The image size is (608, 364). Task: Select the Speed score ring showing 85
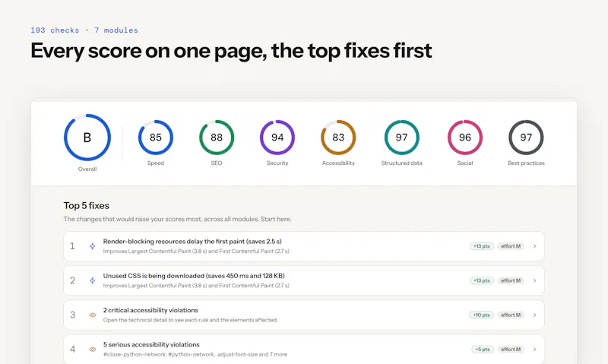(x=156, y=138)
